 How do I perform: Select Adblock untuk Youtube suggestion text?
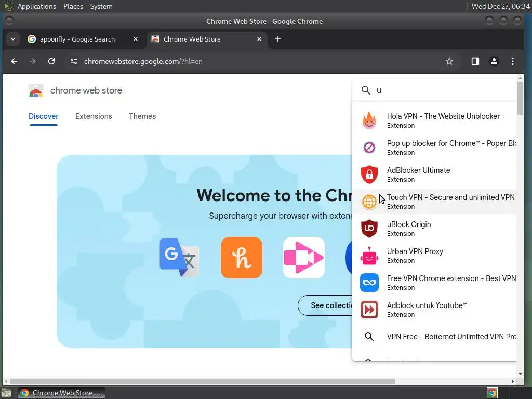[427, 305]
